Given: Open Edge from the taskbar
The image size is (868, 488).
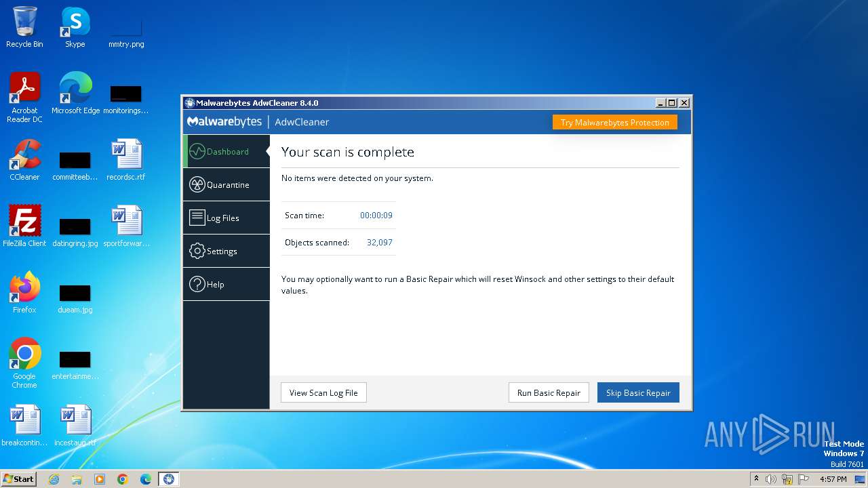Looking at the screenshot, I should tap(146, 479).
